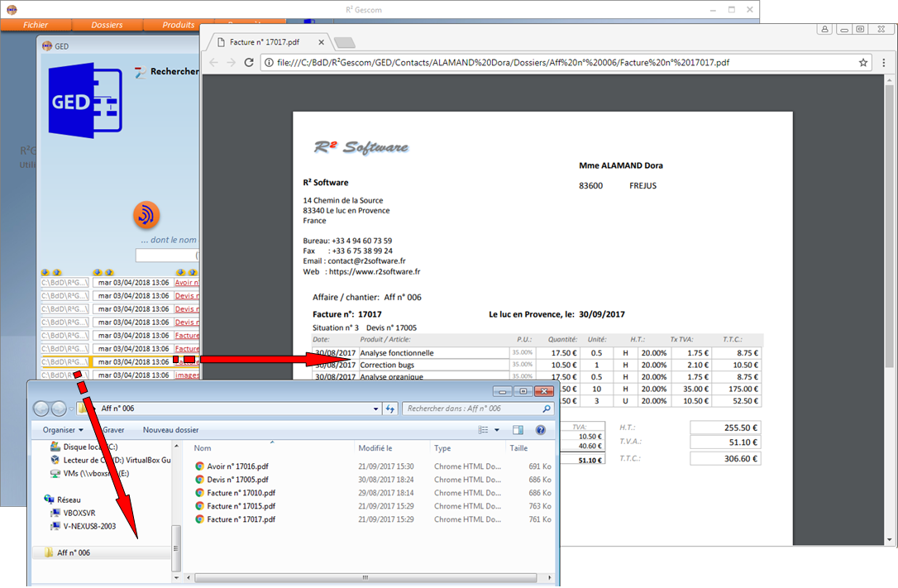
Task: Click the Rechercher magnifier icon in GED
Action: pyautogui.click(x=141, y=72)
